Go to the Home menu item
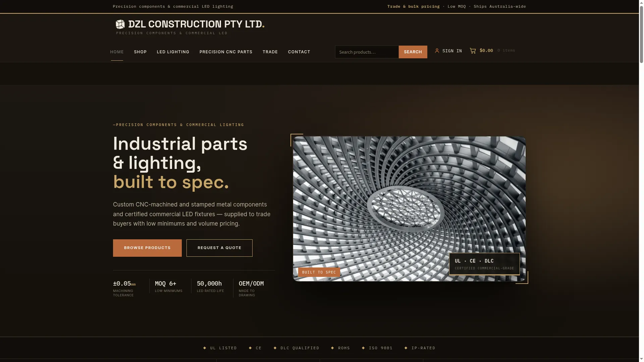Screen dimensions: 644x362 pyautogui.click(x=117, y=52)
